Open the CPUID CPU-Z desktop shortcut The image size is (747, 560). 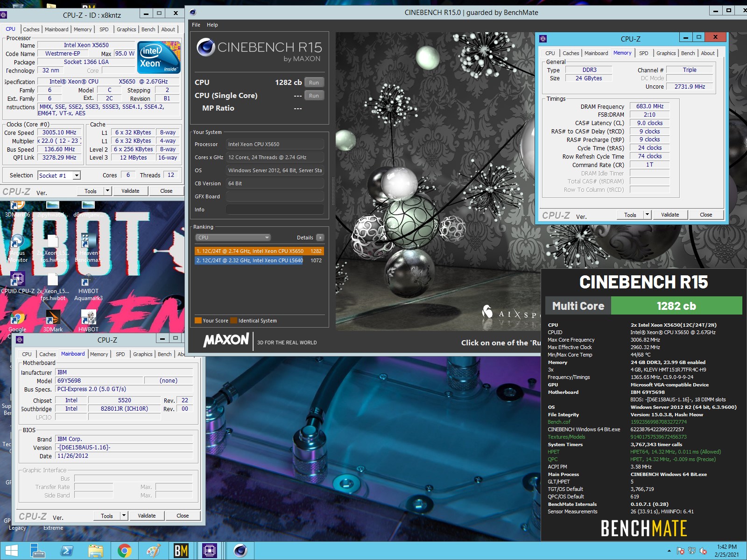click(17, 283)
